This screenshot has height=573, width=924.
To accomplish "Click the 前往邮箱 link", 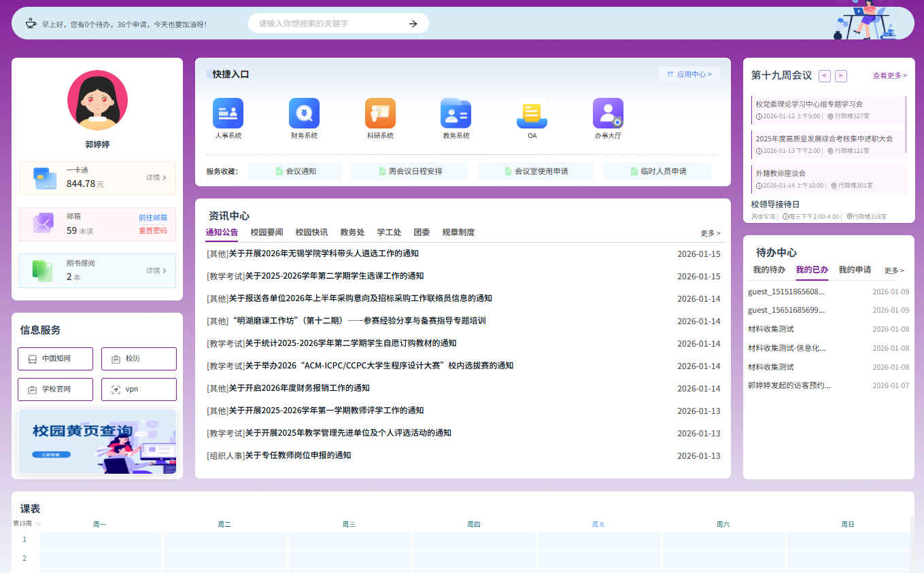I will point(153,218).
